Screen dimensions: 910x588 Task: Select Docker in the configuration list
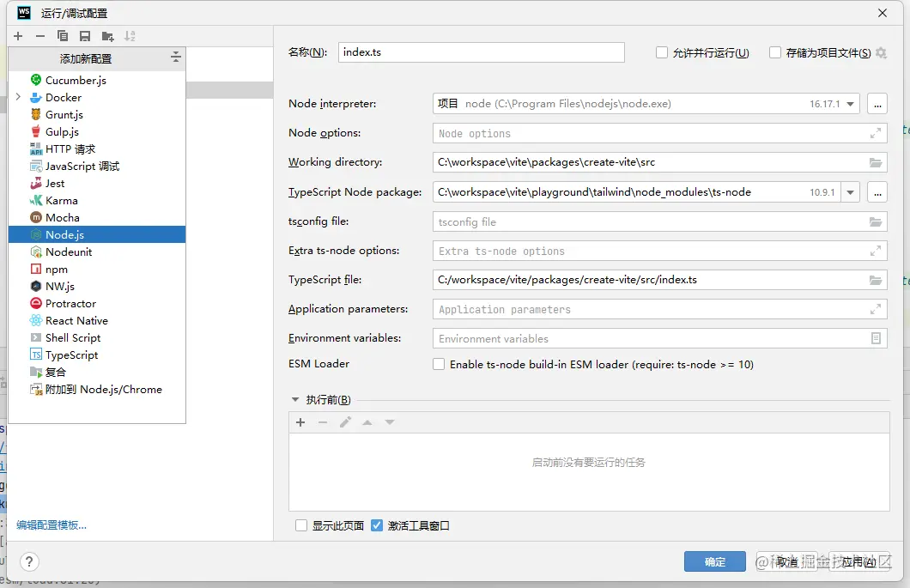point(97,98)
